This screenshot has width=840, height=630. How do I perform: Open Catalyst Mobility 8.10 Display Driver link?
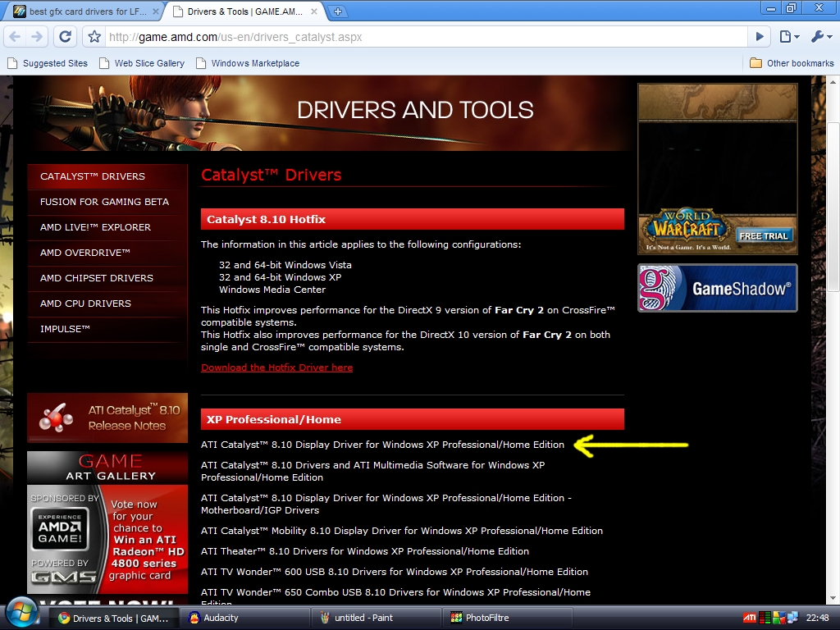pos(402,531)
